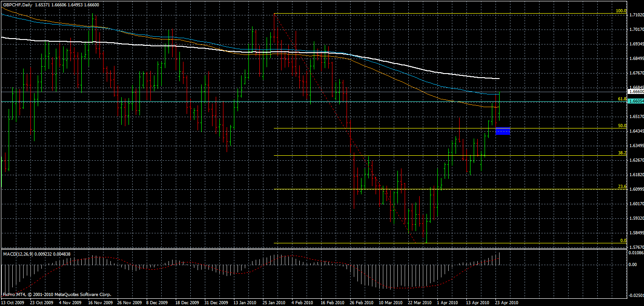Click the 13 Jan 2010 date label
The width and height of the screenshot is (644, 306).
[245, 302]
